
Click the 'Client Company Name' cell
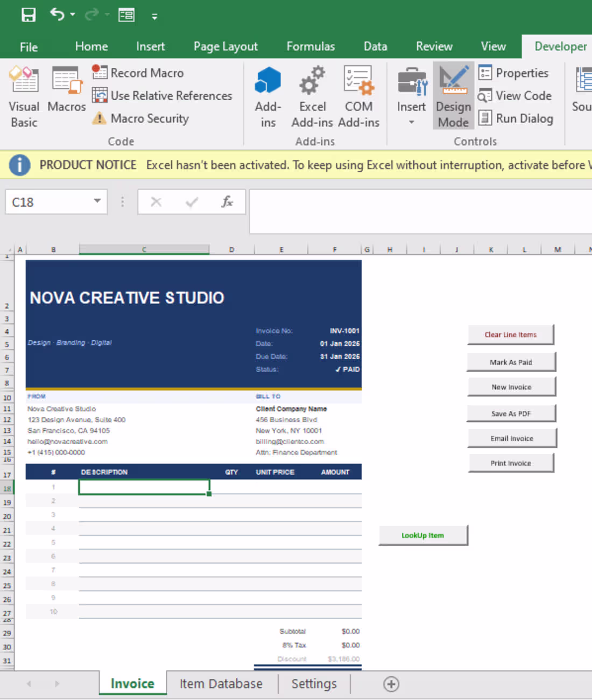pyautogui.click(x=291, y=409)
